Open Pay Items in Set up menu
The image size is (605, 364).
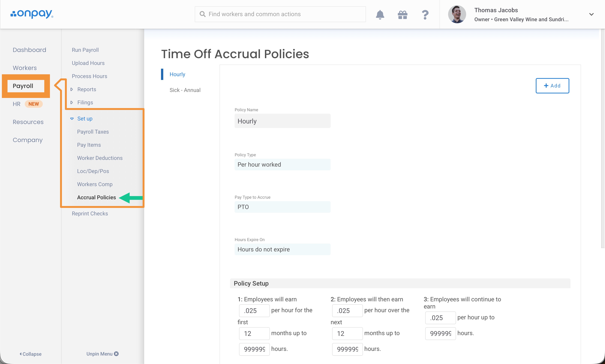point(89,145)
